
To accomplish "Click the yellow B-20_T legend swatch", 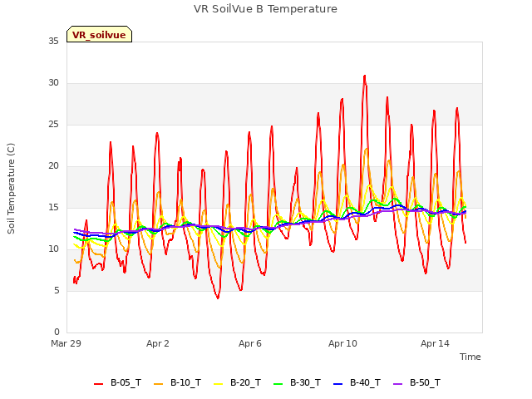I will coord(218,384).
